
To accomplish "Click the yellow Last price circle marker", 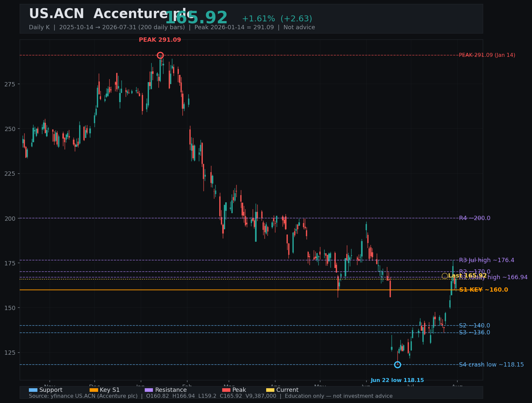I will tap(445, 276).
